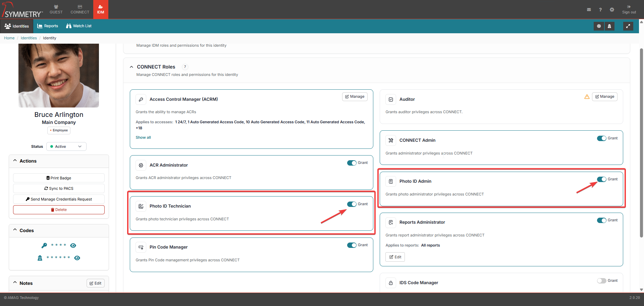Click the mail envelope icon in header
Image resolution: width=644 pixels, height=306 pixels.
click(589, 10)
